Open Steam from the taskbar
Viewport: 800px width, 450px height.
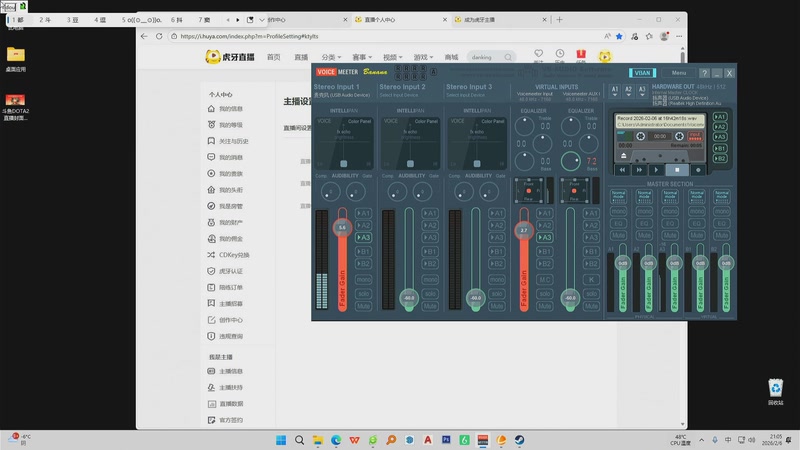pos(517,440)
